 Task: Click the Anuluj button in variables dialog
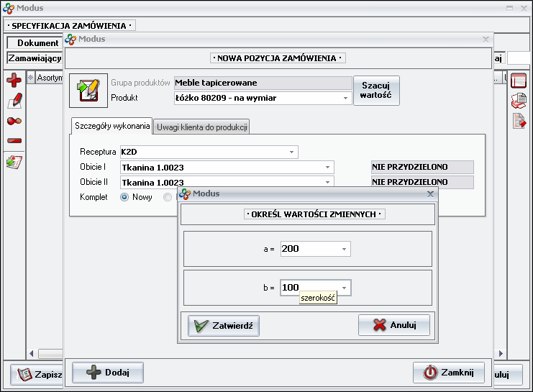pos(394,325)
